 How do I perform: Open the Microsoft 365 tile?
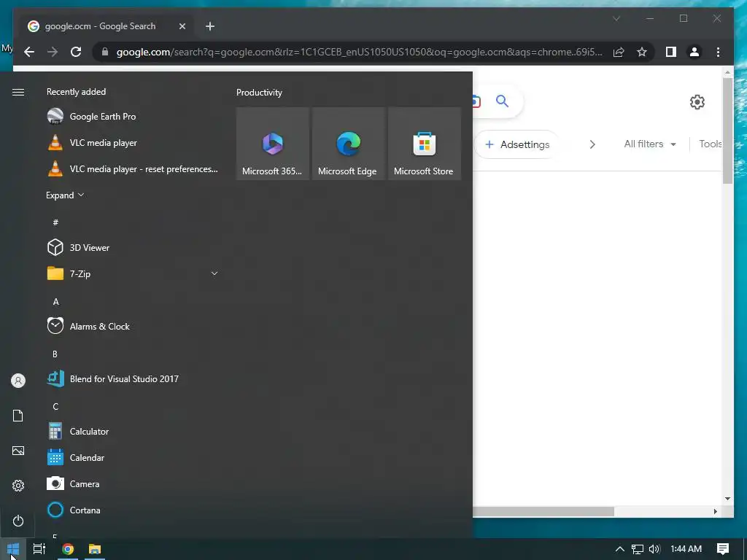[273, 144]
